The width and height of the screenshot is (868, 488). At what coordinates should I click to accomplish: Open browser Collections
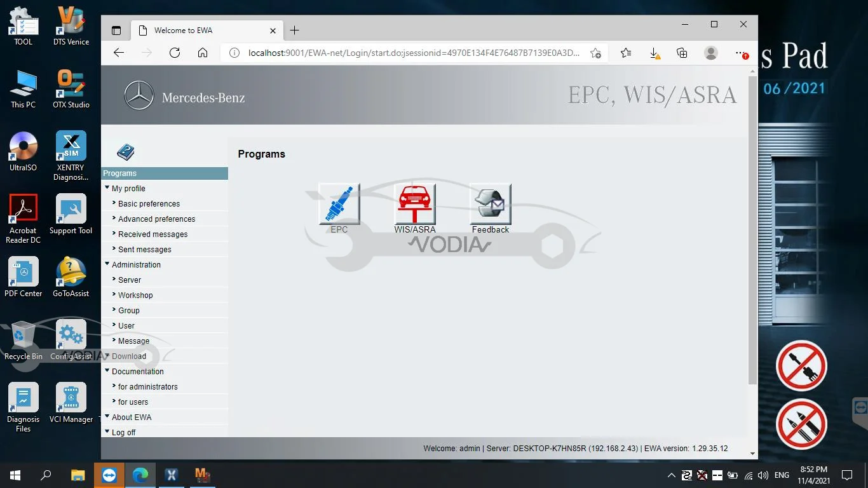click(682, 53)
